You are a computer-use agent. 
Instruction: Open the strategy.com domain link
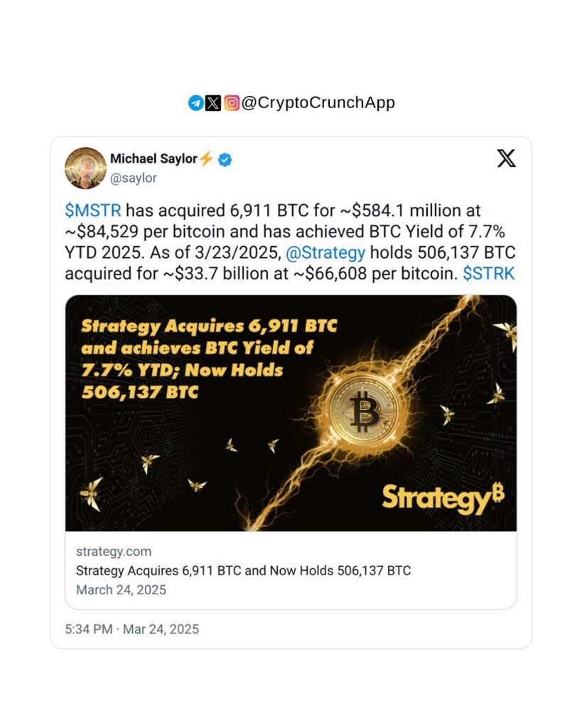point(113,551)
